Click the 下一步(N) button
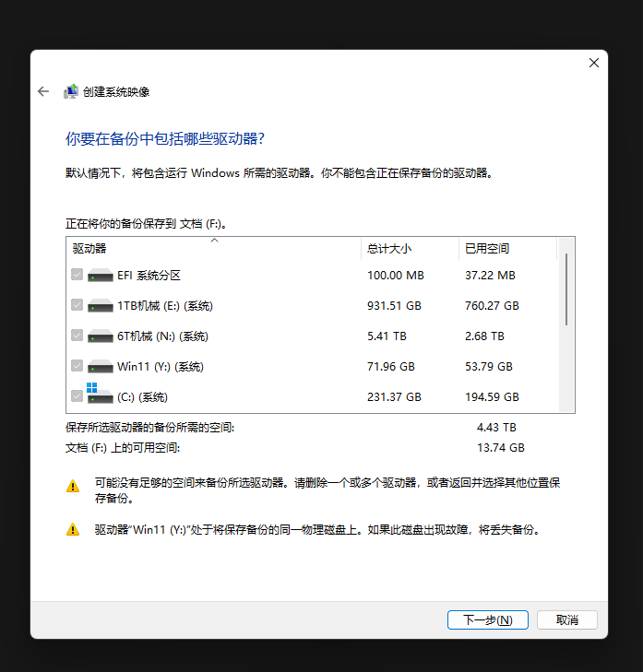The width and height of the screenshot is (643, 672). coord(488,619)
